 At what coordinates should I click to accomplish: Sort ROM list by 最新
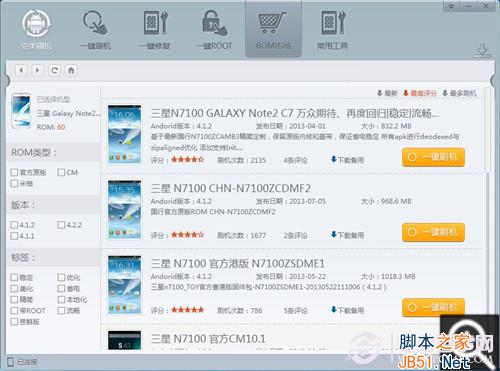[387, 93]
